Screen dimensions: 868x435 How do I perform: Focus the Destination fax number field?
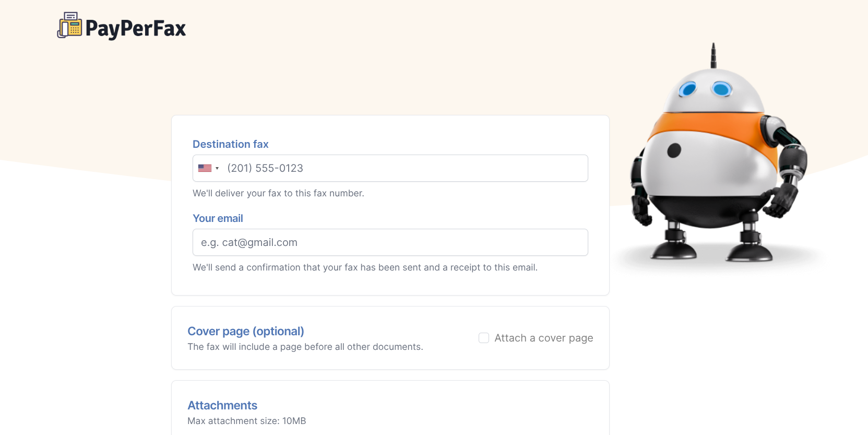(x=390, y=168)
